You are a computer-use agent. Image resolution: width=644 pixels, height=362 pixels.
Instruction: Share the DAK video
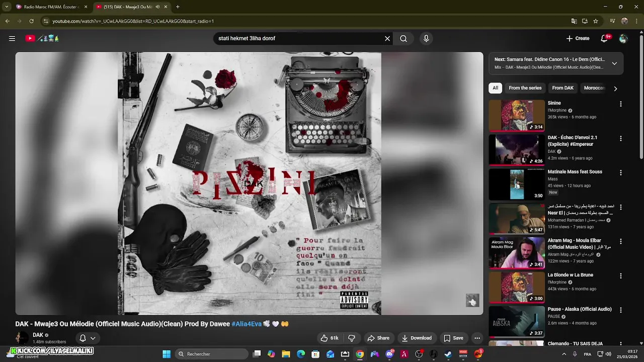click(x=378, y=338)
